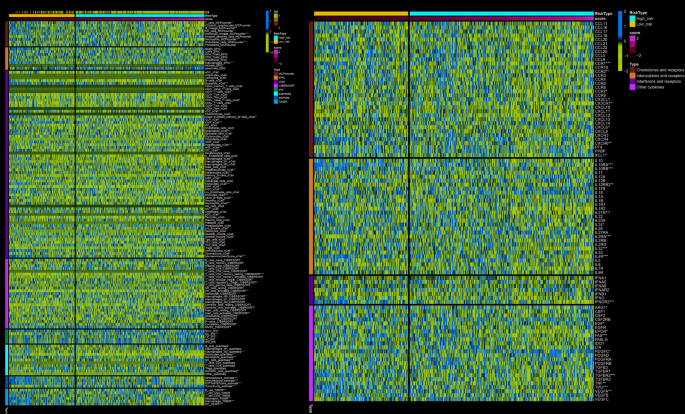Image resolution: width=685 pixels, height=414 pixels.
Task: Click the CXCL13 row label
Action: click(x=602, y=119)
